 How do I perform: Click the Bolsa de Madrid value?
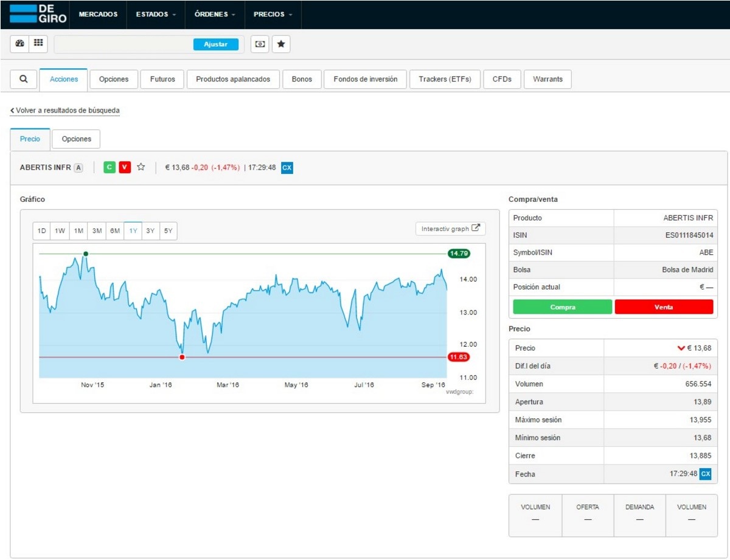[x=687, y=270]
